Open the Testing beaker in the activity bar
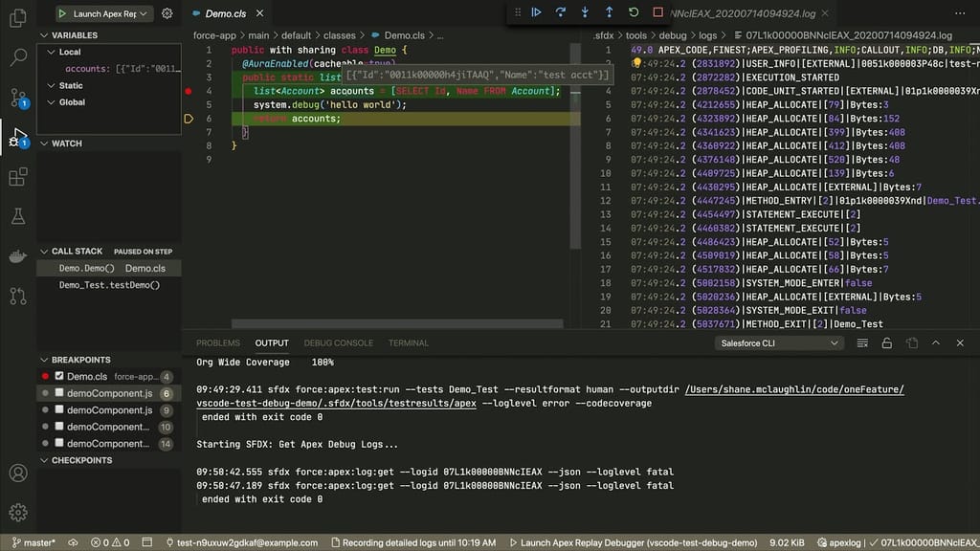Screen dimensions: 980x551 pos(19,215)
